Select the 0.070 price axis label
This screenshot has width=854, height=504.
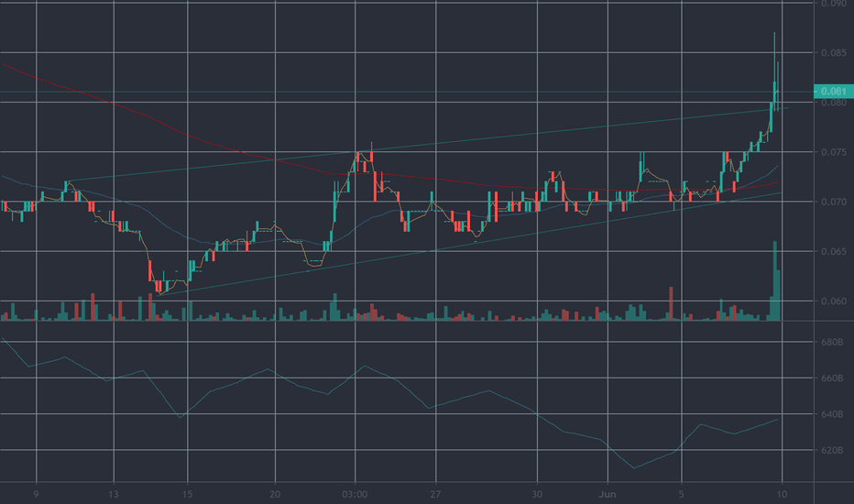pos(833,202)
